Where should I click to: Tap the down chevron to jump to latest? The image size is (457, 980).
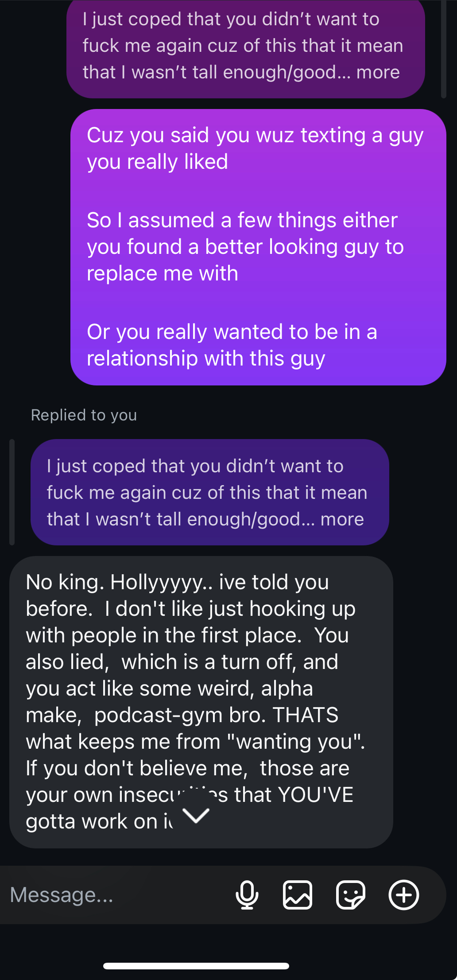196,815
